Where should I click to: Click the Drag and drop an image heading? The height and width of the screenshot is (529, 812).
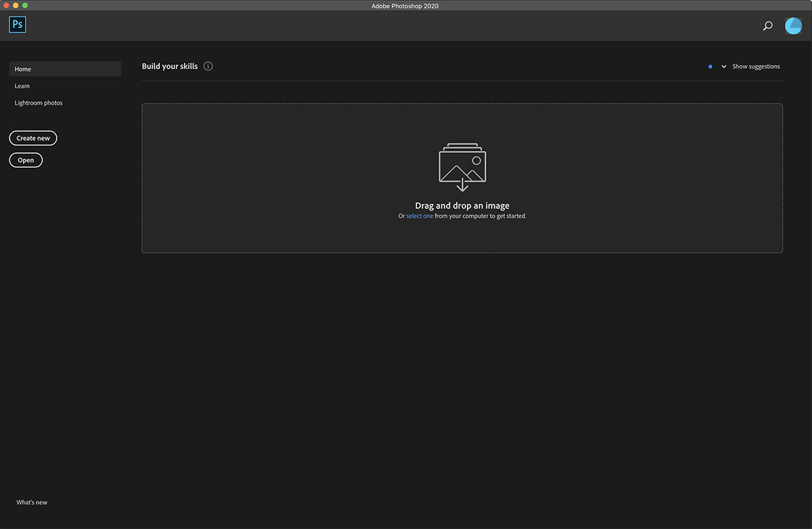pyautogui.click(x=462, y=206)
